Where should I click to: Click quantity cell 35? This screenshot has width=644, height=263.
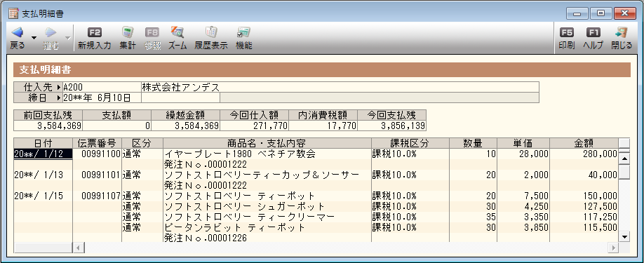pyautogui.click(x=473, y=217)
